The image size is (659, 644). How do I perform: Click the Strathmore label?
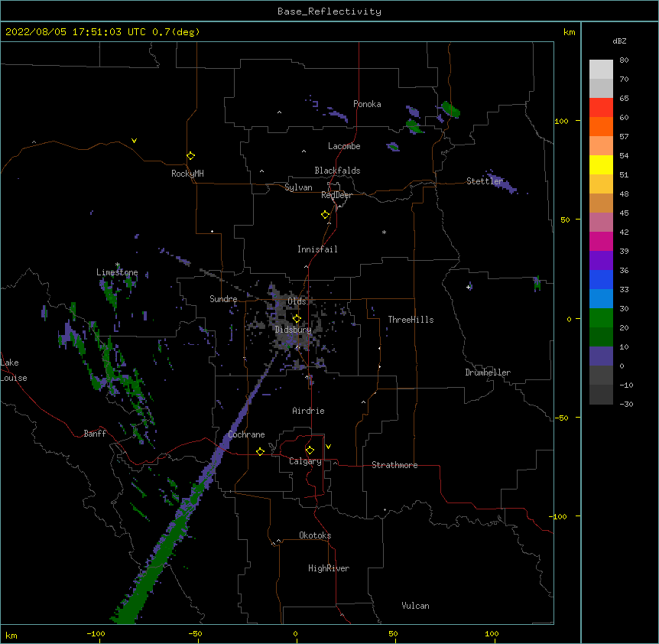coord(394,465)
